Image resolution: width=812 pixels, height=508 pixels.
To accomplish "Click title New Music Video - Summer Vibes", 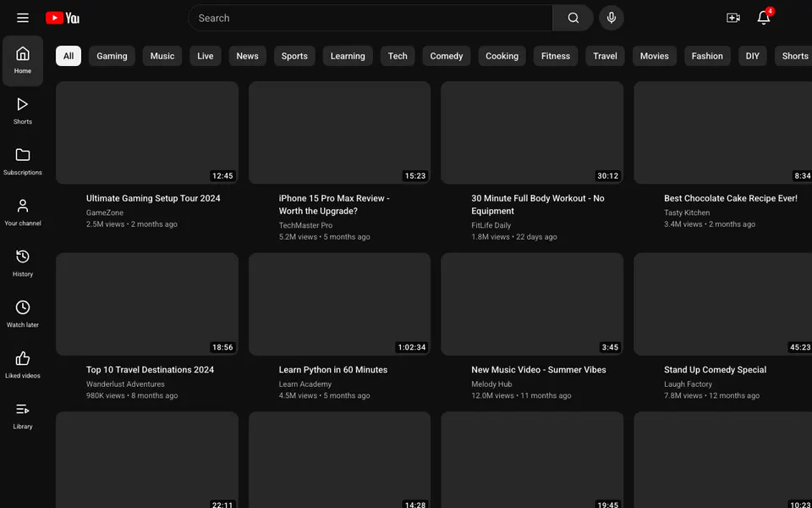I will click(x=539, y=370).
